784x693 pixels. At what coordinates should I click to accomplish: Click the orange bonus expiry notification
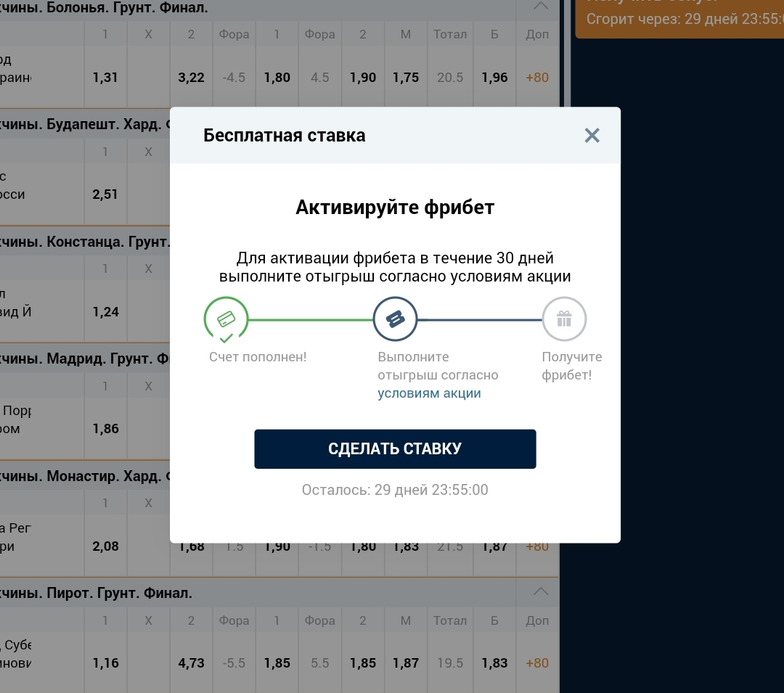point(679,18)
